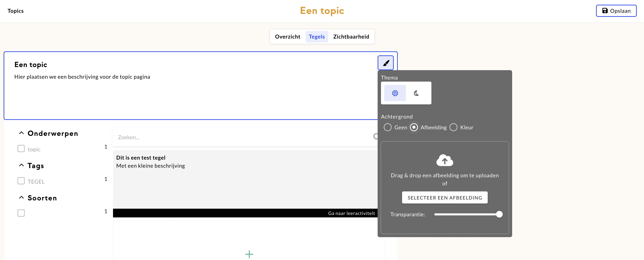Click the paintbrush styling icon
Viewport: 644px width, 260px height.
(385, 63)
